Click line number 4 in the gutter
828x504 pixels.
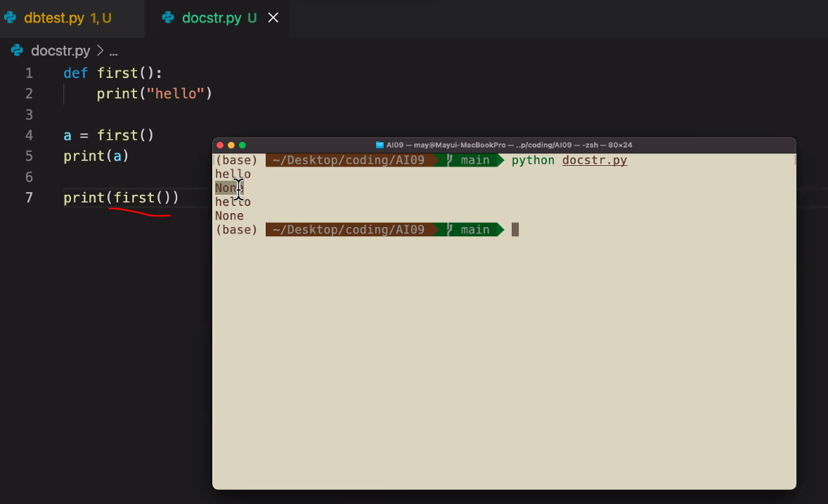coord(29,135)
